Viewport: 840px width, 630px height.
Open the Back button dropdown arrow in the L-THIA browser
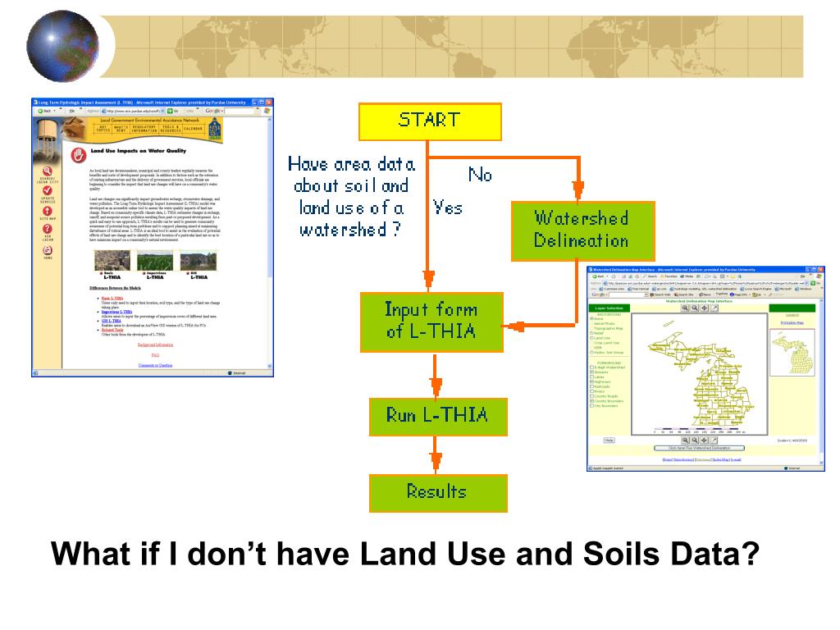click(x=55, y=111)
